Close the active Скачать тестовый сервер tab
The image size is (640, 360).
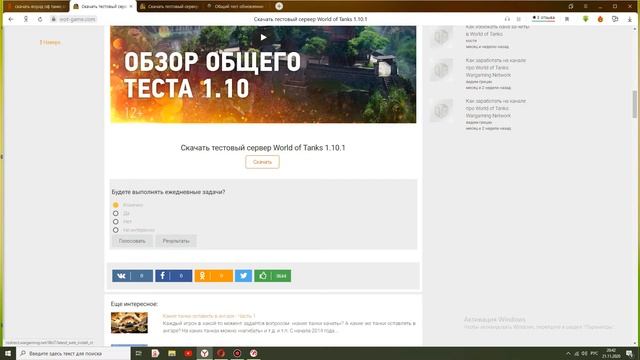(131, 7)
